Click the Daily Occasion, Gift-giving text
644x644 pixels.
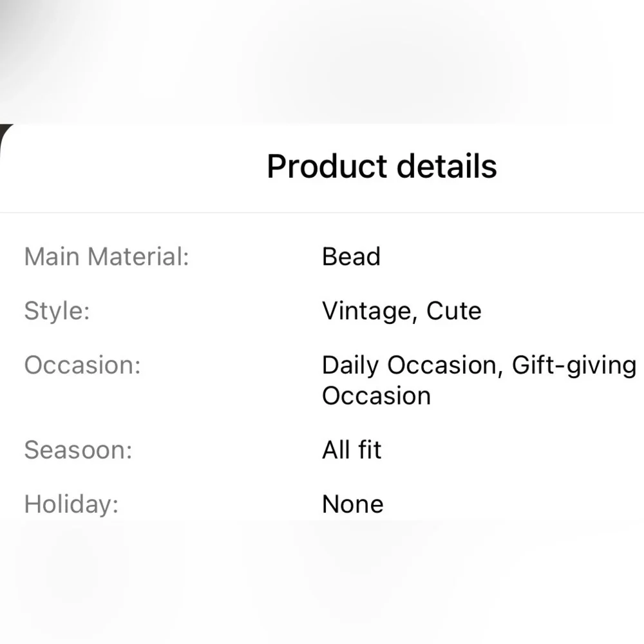click(479, 365)
